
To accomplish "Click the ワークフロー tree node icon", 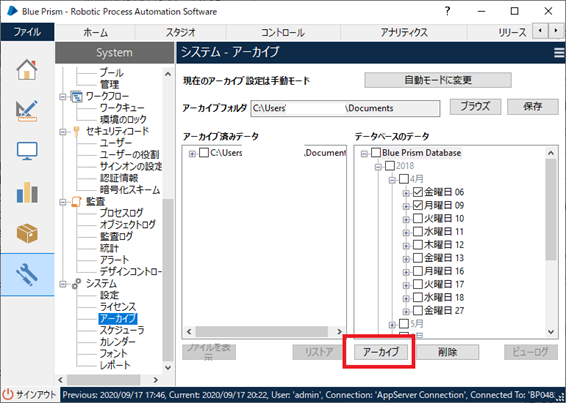I will [76, 96].
